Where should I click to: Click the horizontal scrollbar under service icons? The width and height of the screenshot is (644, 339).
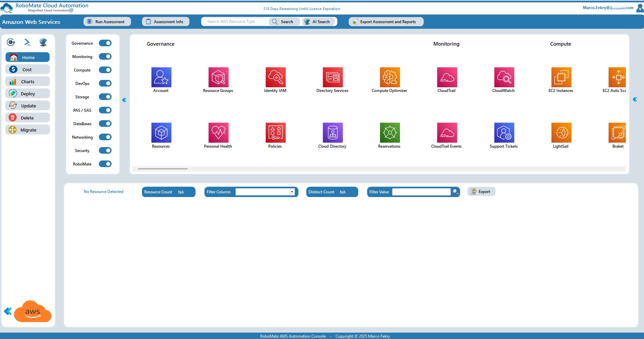(x=163, y=169)
